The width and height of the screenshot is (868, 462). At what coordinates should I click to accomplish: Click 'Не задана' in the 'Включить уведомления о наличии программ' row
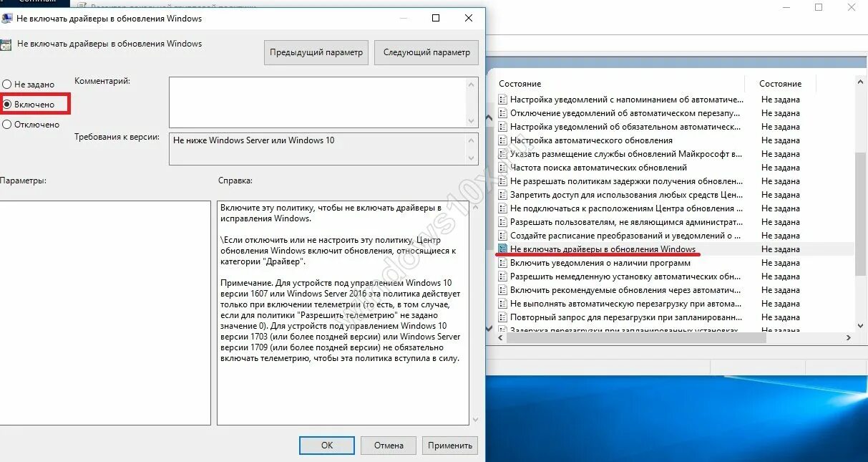click(x=781, y=263)
